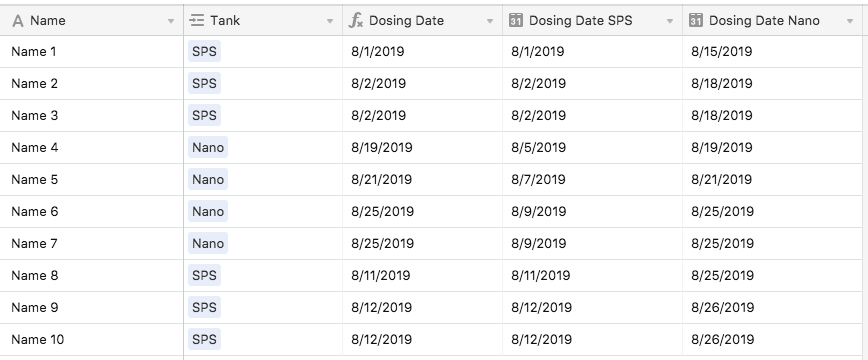Select the Name 6 cell
868x360 pixels.
tap(91, 212)
